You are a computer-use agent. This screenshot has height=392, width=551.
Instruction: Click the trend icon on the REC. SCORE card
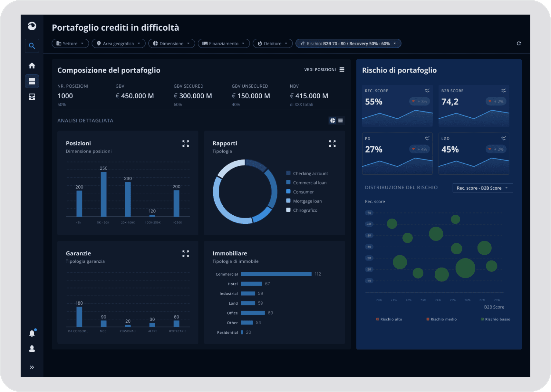tap(427, 91)
